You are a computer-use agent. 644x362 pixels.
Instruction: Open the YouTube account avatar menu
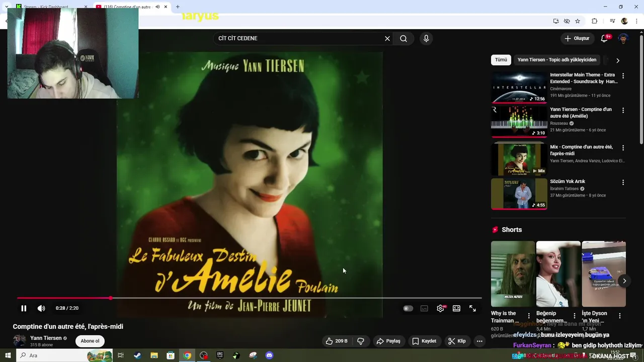pos(623,38)
